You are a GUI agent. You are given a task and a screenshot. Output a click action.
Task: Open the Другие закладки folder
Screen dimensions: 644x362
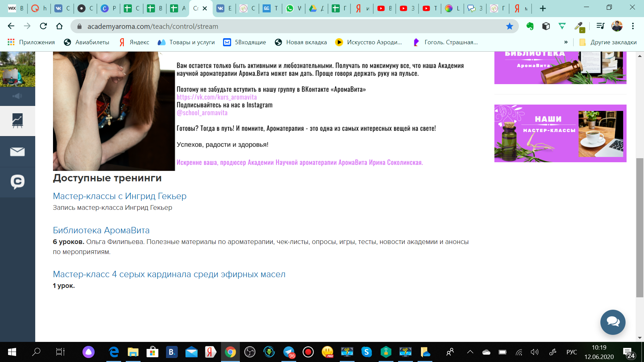pos(608,42)
